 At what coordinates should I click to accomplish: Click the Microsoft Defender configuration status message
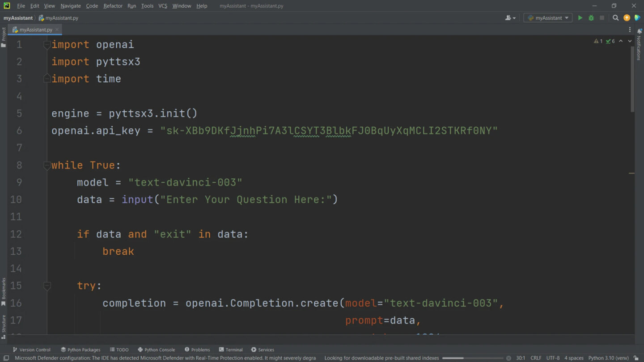pos(165,358)
